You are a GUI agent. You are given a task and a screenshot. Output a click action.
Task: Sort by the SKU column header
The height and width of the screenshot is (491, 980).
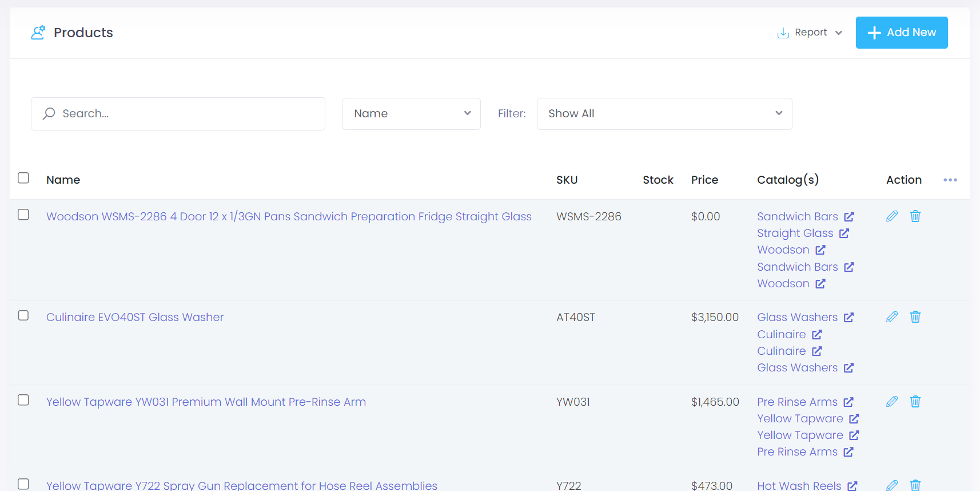click(567, 180)
